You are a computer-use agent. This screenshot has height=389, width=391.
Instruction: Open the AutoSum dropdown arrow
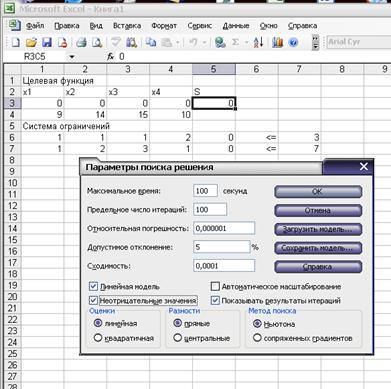246,43
